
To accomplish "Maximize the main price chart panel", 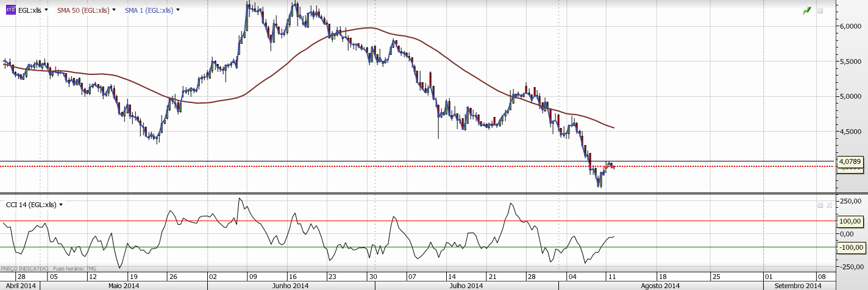I will pos(820,10).
